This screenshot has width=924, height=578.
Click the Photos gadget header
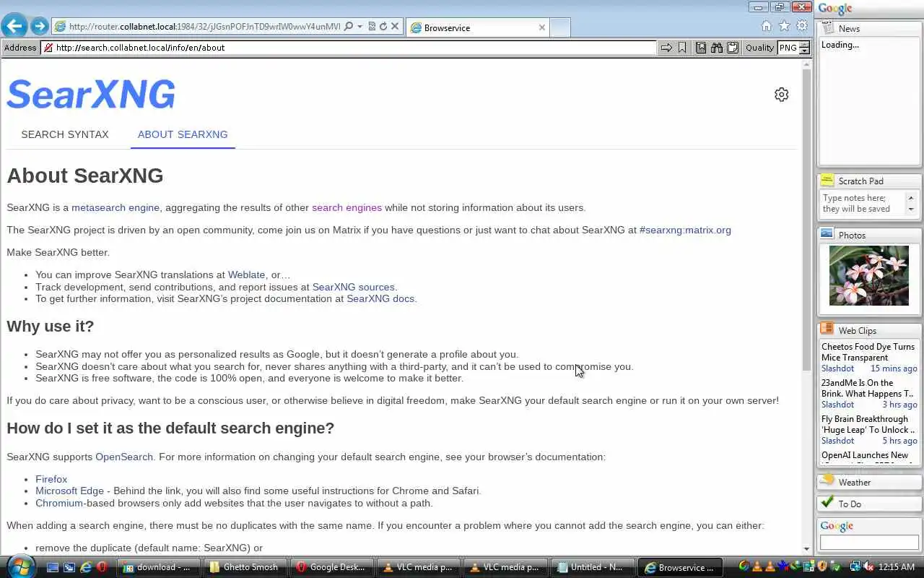869,236
